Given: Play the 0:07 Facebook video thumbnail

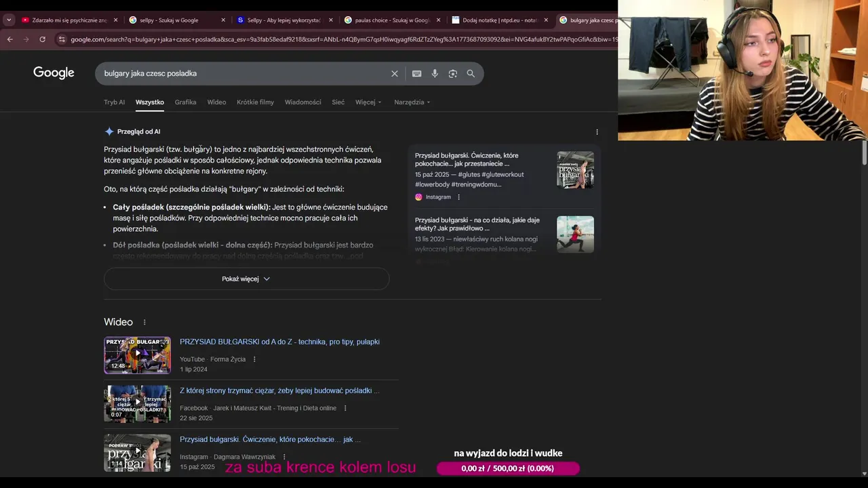Looking at the screenshot, I should 137,404.
